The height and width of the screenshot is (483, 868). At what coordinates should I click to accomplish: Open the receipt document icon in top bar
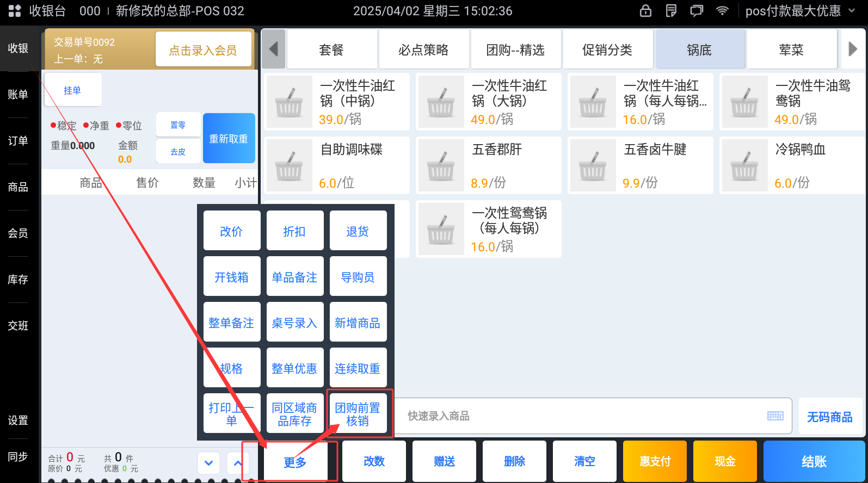tap(671, 11)
